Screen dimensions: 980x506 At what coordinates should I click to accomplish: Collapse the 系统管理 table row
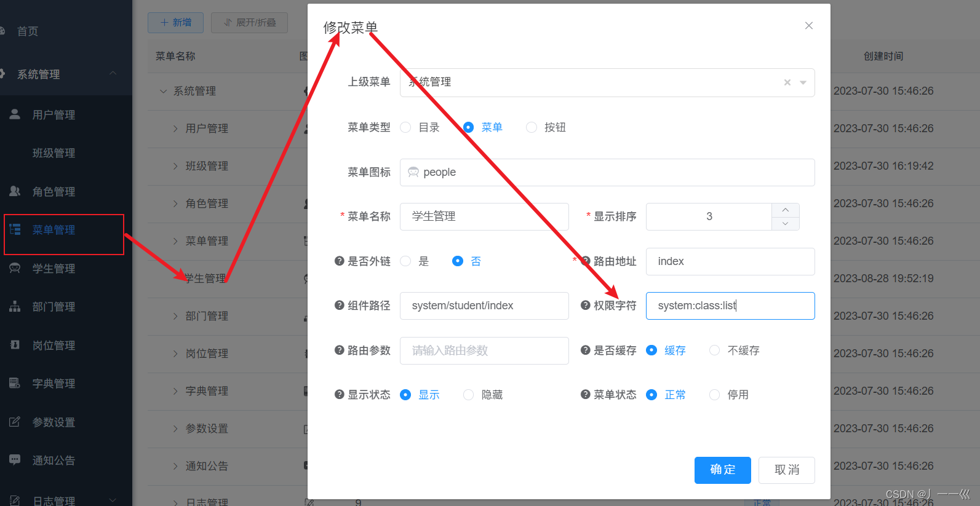163,91
